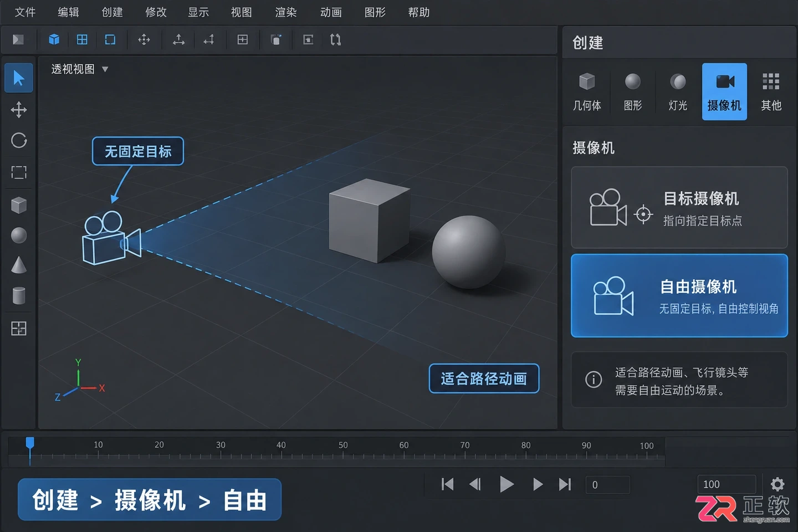798x532 pixels.
Task: Click the blue four-pane grid toolbar icon
Action: pos(82,39)
